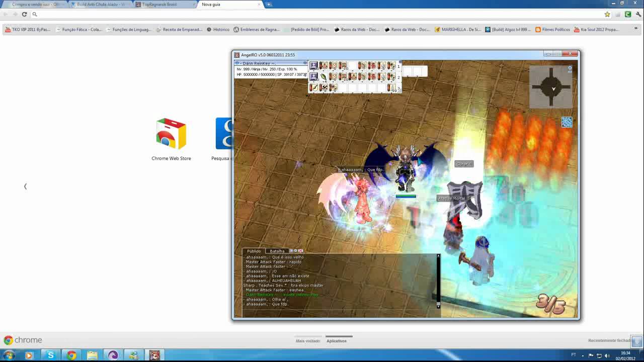Viewport: 644px width, 362px height.
Task: Click the character with dark wings
Action: tap(406, 168)
